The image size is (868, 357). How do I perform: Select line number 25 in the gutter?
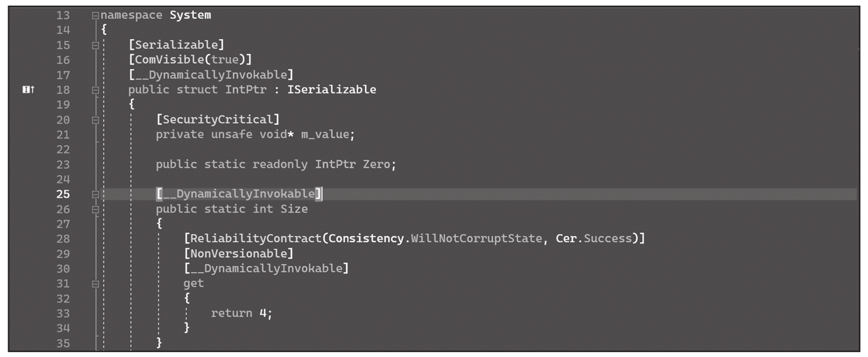pyautogui.click(x=63, y=194)
